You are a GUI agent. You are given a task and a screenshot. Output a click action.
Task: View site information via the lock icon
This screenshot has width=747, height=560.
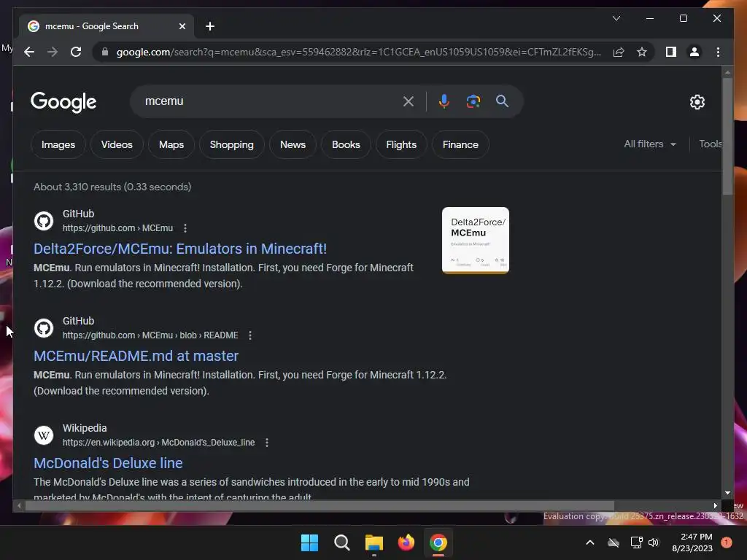(x=105, y=52)
